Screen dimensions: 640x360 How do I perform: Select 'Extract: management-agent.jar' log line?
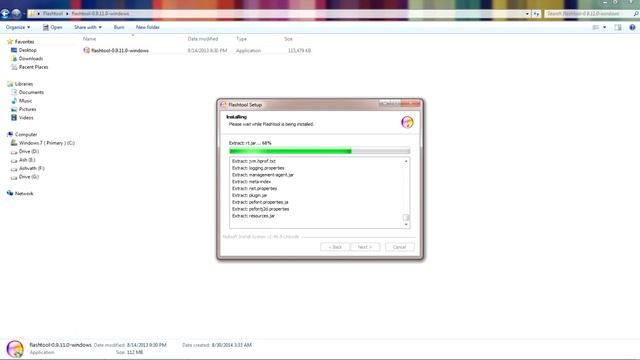click(263, 175)
